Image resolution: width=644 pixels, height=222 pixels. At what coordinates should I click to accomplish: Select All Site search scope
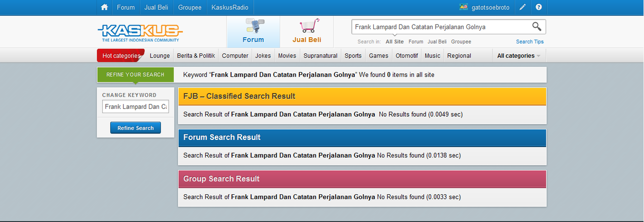[394, 42]
